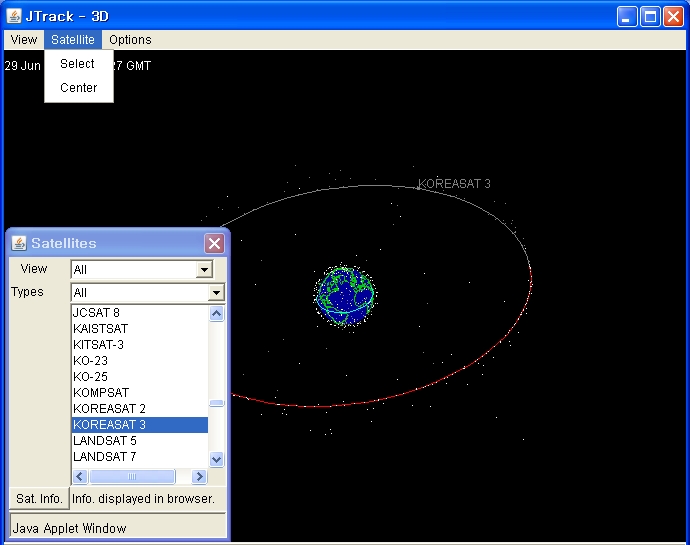Image resolution: width=690 pixels, height=545 pixels.
Task: Select KO-25 in the satellite list
Action: pyautogui.click(x=140, y=376)
